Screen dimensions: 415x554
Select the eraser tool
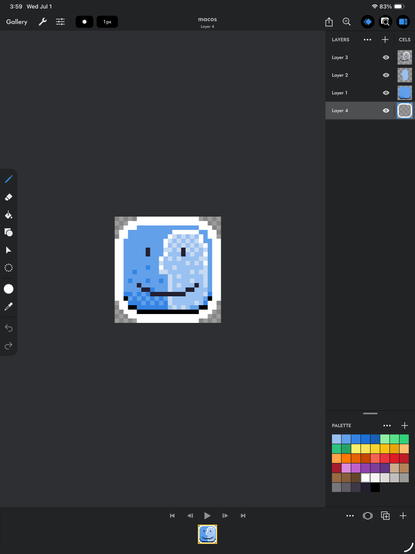8,197
